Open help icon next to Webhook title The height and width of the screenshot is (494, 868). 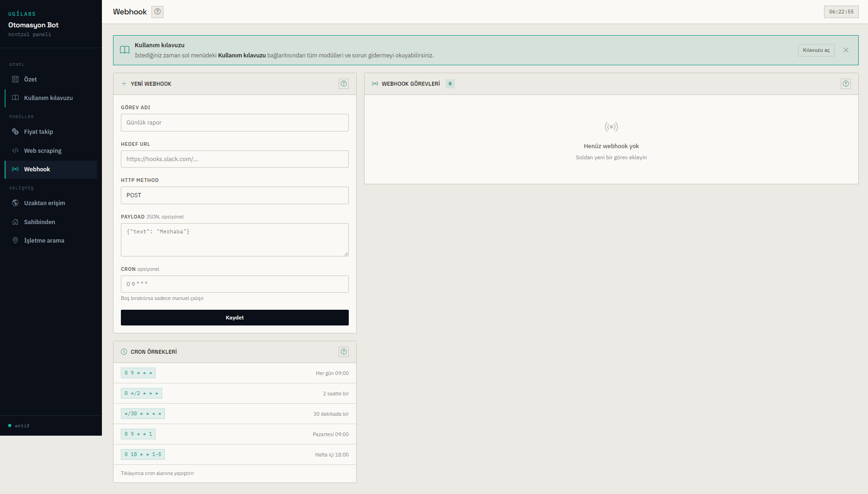(157, 12)
